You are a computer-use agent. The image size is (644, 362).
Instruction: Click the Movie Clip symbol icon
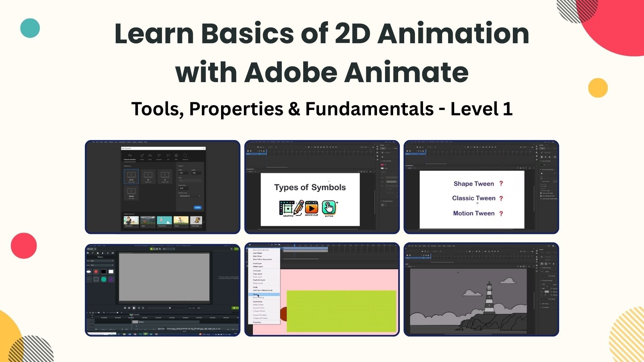click(312, 208)
